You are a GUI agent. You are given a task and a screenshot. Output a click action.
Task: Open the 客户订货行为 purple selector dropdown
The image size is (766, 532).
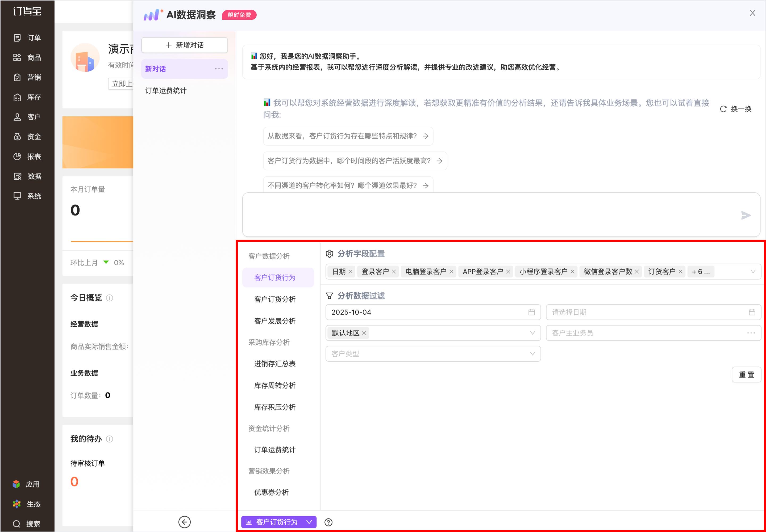click(x=278, y=522)
